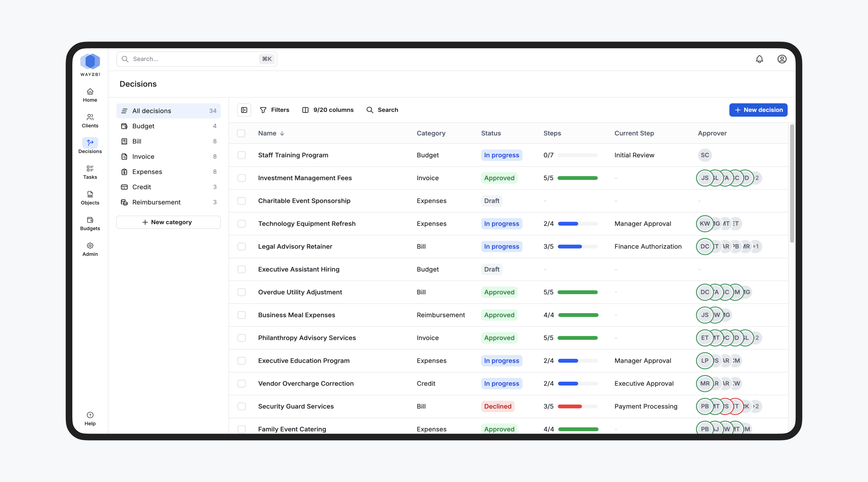The width and height of the screenshot is (868, 482).
Task: Navigate to Clients from the sidebar
Action: tap(90, 120)
